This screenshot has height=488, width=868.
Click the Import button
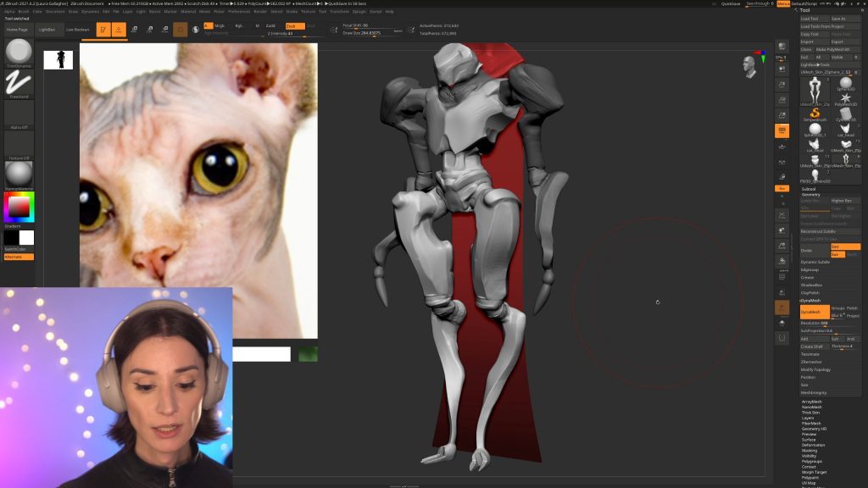(815, 42)
